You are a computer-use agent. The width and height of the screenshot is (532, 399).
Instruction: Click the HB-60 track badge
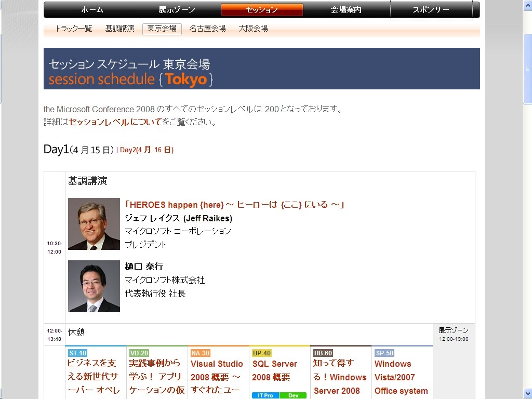(x=323, y=353)
